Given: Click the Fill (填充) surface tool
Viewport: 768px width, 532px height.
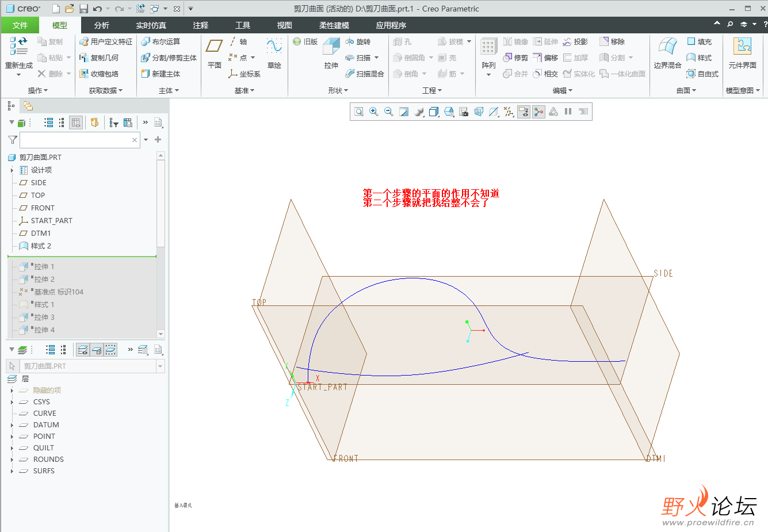Looking at the screenshot, I should tap(699, 41).
